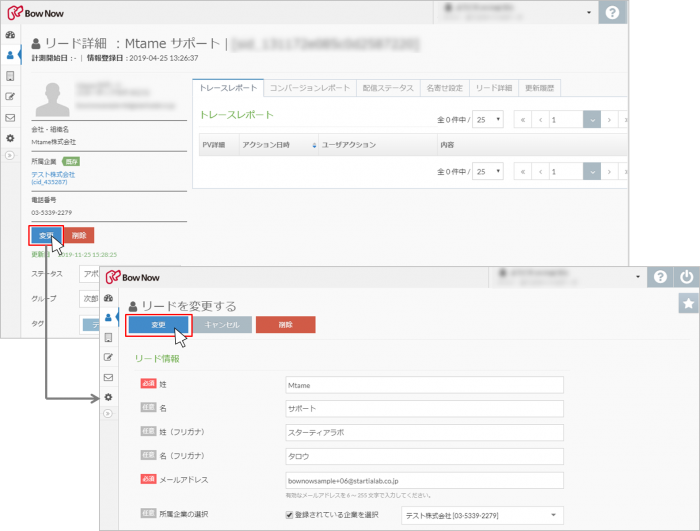This screenshot has width=700, height=531.
Task: Switch to リード詳細 tab
Action: [x=494, y=88]
